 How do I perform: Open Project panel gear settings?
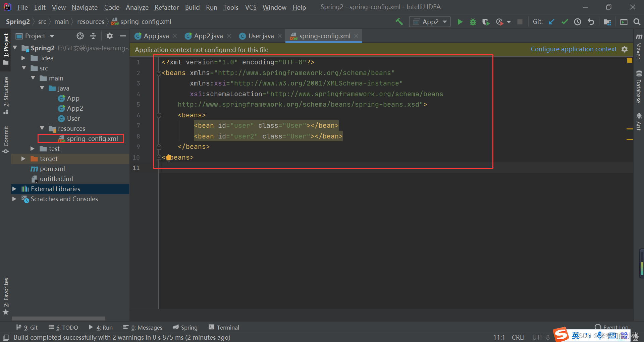click(110, 36)
